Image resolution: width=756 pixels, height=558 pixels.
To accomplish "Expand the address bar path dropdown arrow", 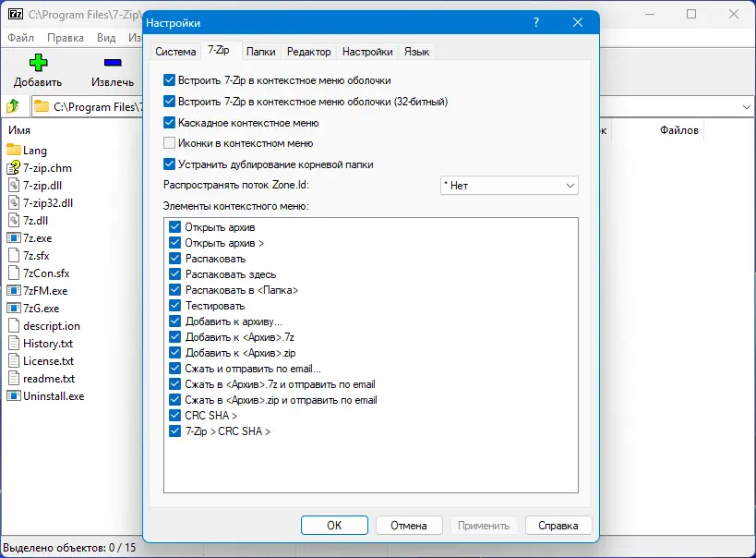I will [x=747, y=106].
